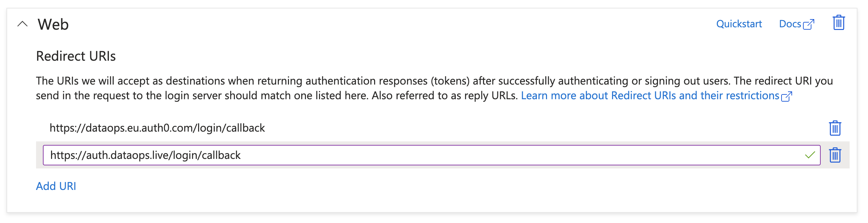Click at end of the auth.dataops.live URI text
The width and height of the screenshot is (868, 223).
241,155
